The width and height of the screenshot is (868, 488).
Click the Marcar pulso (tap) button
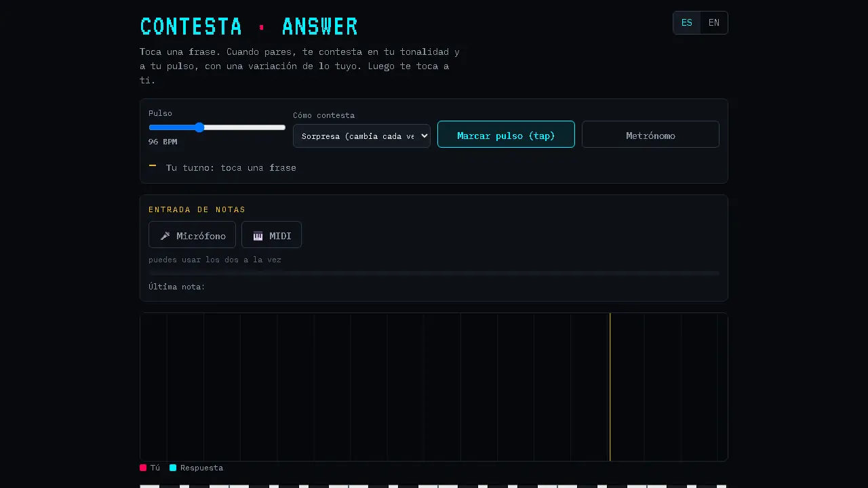(x=506, y=134)
